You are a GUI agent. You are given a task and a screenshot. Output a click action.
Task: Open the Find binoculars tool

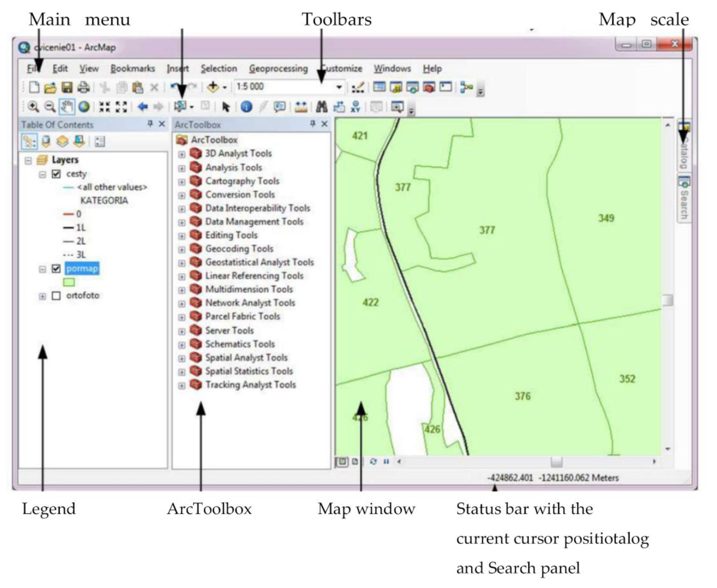(x=321, y=107)
